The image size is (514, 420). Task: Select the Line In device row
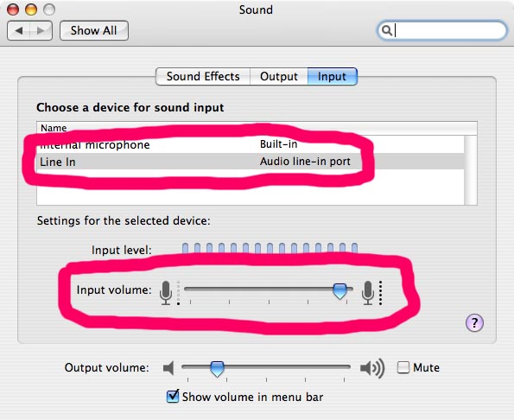(x=251, y=162)
